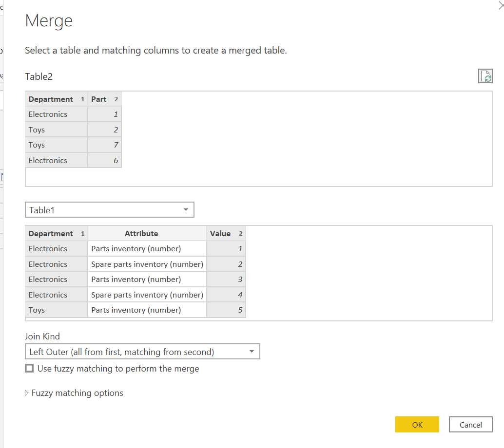Enable fuzzy matching checkbox
The width and height of the screenshot is (504, 448).
(29, 368)
